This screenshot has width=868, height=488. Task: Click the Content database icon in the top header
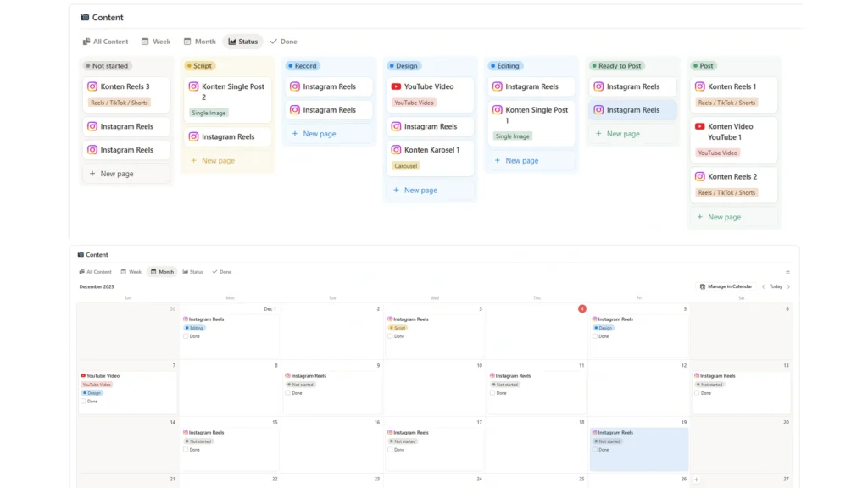click(85, 17)
